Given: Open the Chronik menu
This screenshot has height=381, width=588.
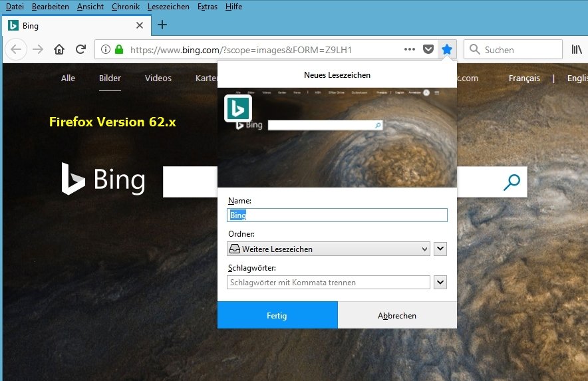Looking at the screenshot, I should pos(126,7).
